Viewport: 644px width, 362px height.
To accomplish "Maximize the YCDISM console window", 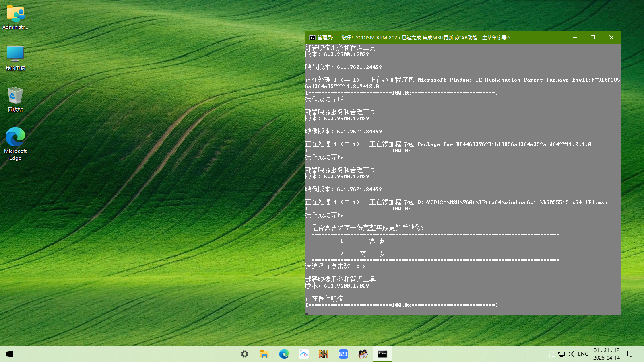I will 593,38.
